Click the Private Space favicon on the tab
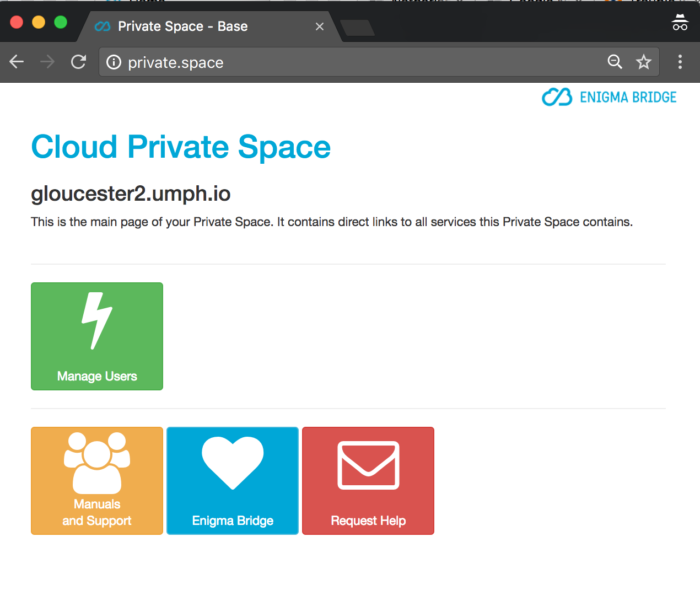This screenshot has width=700, height=590. tap(103, 26)
